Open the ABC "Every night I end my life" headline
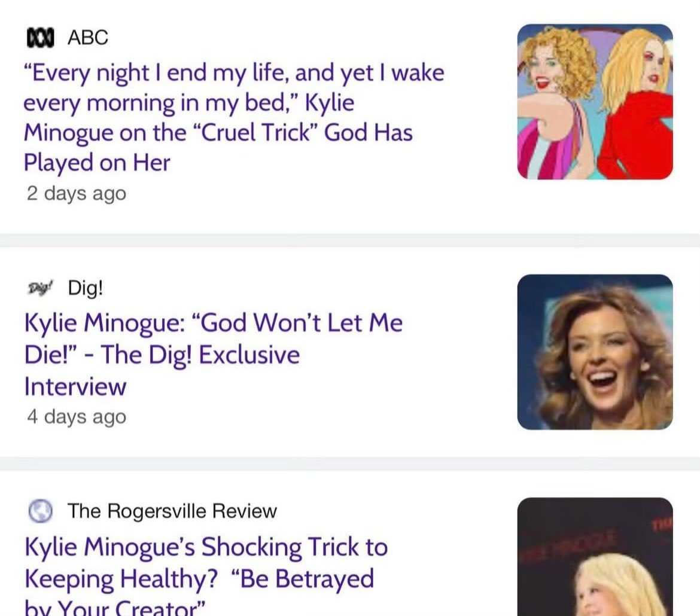 233,117
